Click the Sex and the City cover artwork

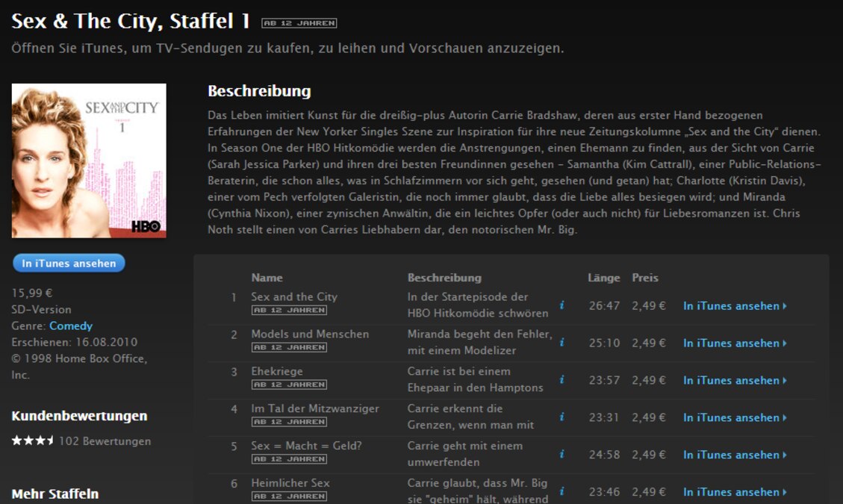point(89,161)
